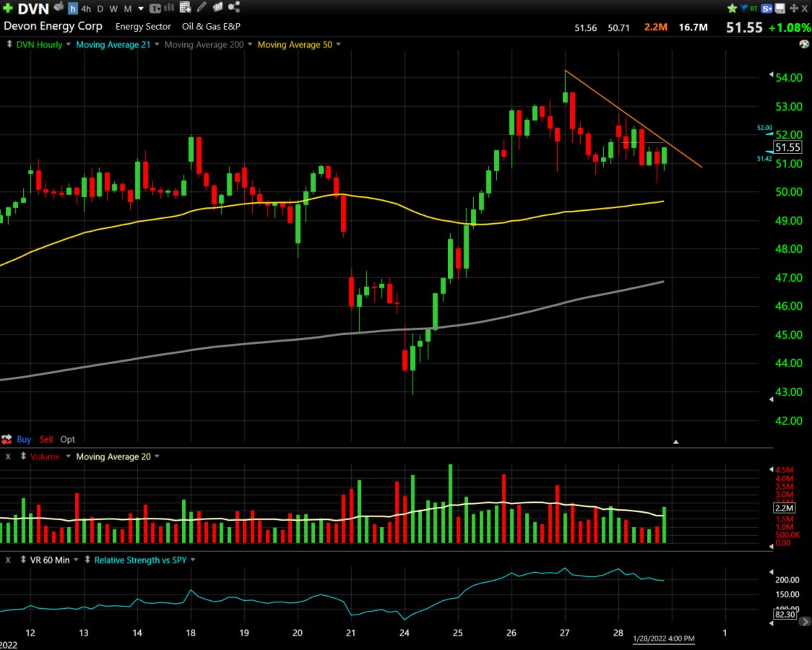Click the TC logo icon in toolbar

[155, 8]
